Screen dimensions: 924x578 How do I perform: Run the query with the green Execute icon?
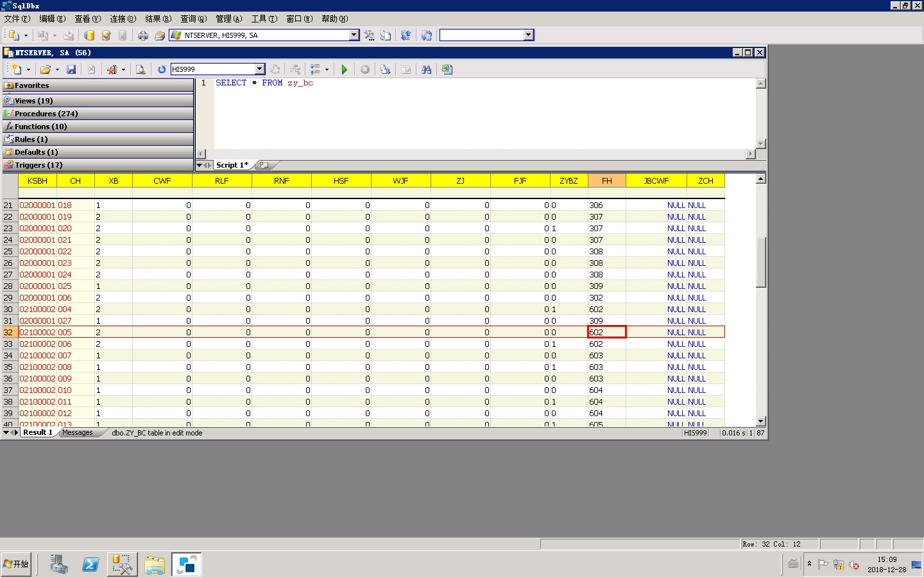pyautogui.click(x=345, y=69)
